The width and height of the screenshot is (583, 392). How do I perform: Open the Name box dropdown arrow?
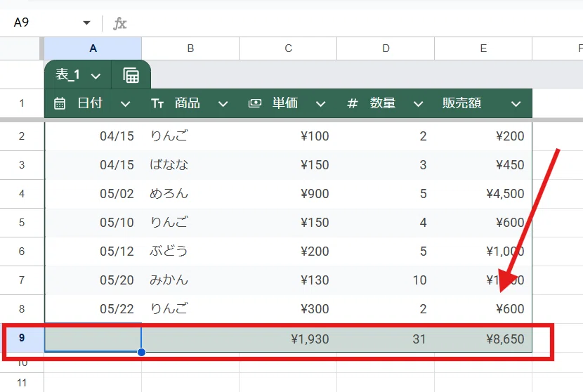(86, 22)
